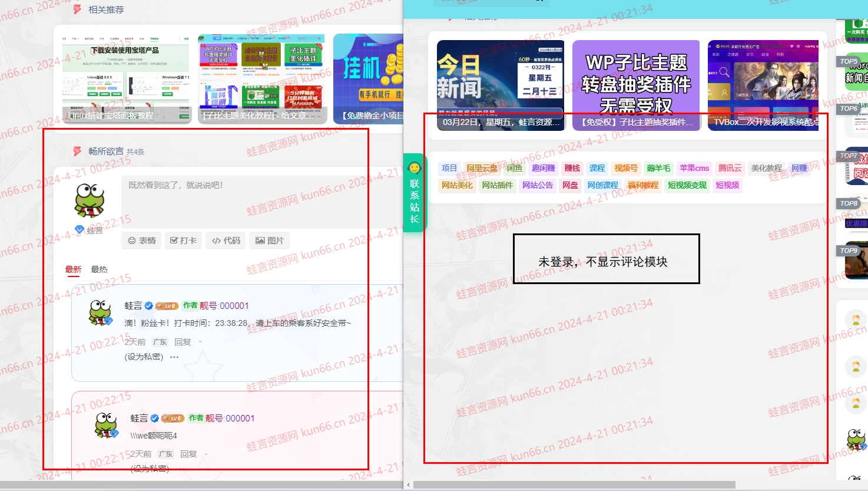The width and height of the screenshot is (868, 491).
Task: Click the 打卡 check-in button
Action: coord(183,240)
